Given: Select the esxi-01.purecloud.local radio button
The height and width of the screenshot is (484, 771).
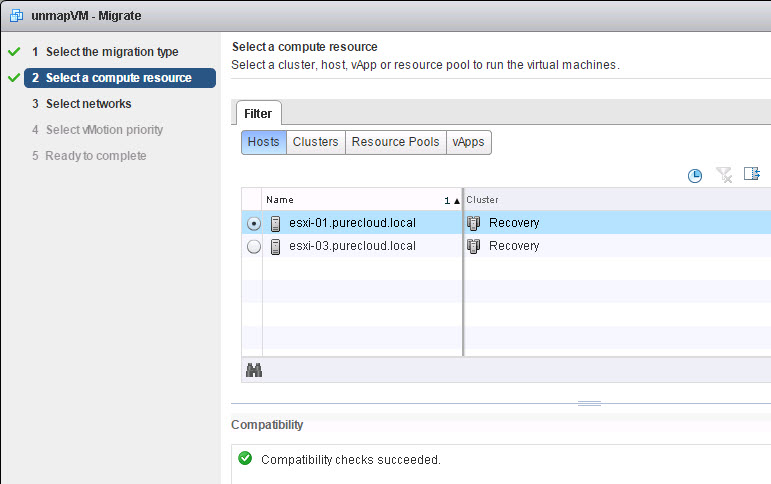Looking at the screenshot, I should (254, 223).
